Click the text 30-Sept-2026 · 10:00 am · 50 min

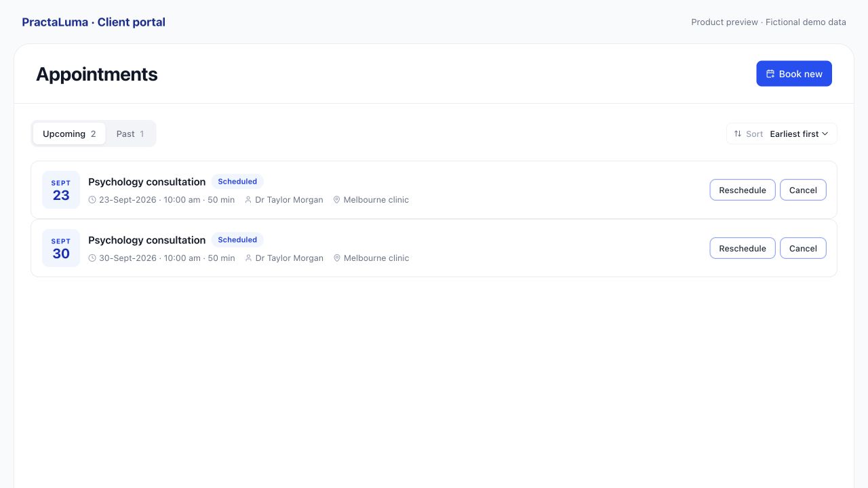(167, 258)
